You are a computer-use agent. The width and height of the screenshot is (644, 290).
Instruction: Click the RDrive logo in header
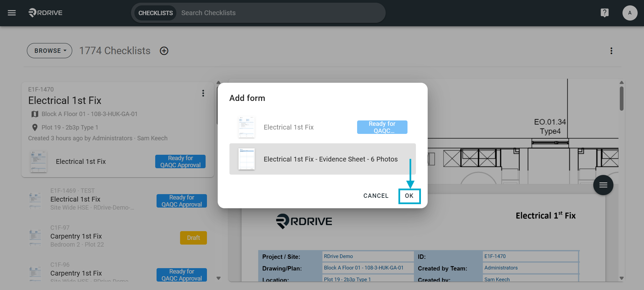pyautogui.click(x=45, y=13)
